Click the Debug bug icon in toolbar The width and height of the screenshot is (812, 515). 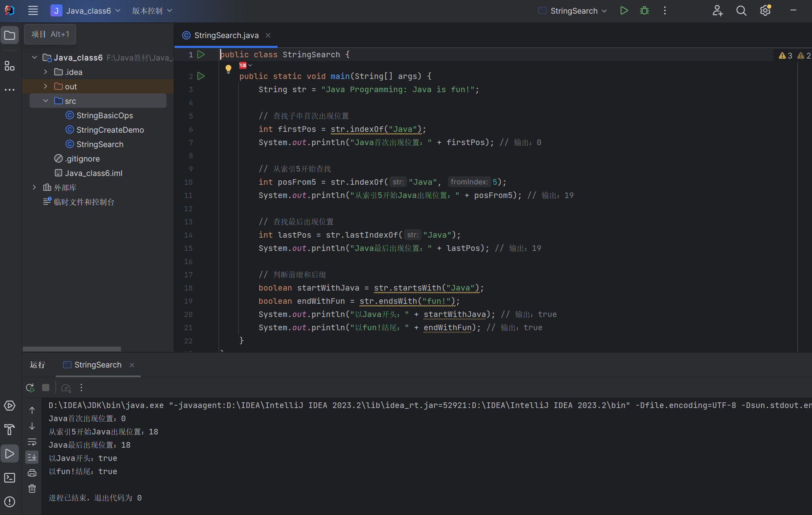(644, 11)
